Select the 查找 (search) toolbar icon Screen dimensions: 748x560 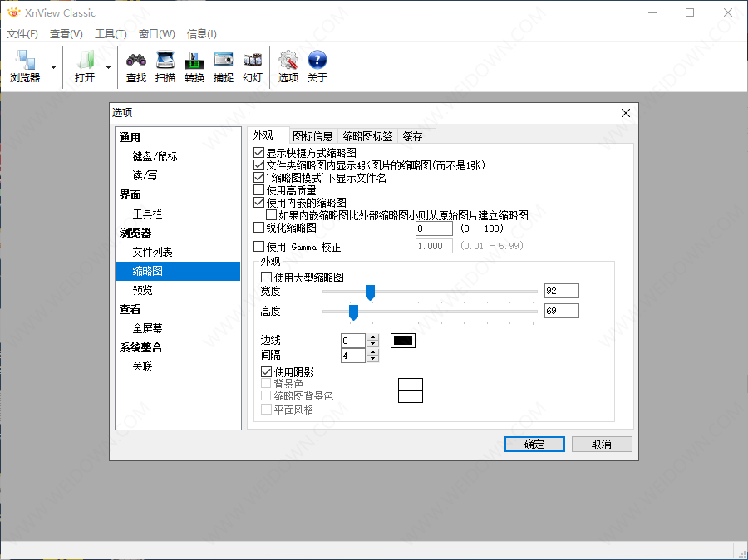[136, 65]
